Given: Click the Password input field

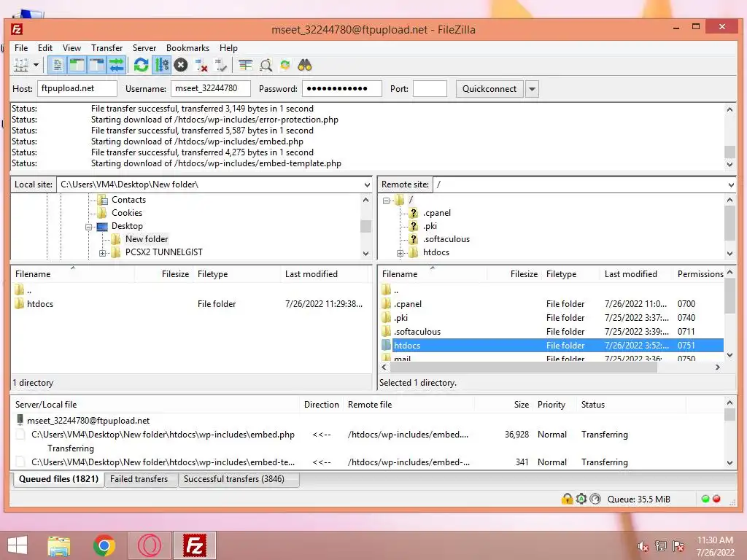Looking at the screenshot, I should tap(342, 88).
